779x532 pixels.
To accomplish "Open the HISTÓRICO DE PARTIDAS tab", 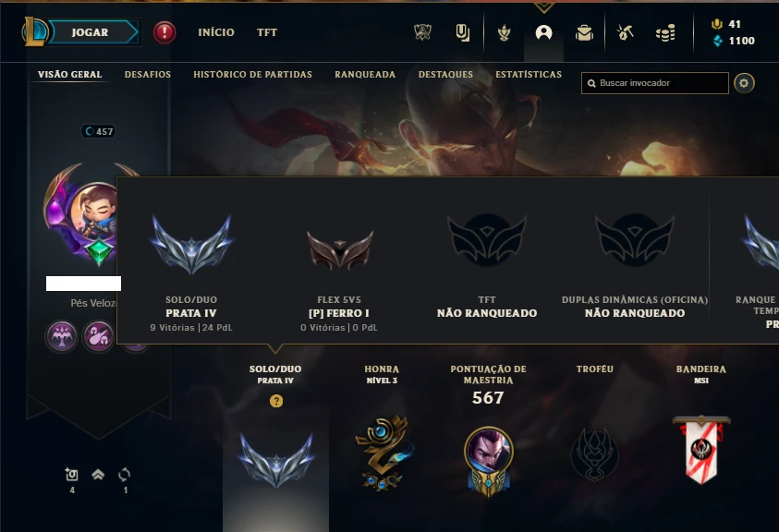I will pyautogui.click(x=253, y=75).
